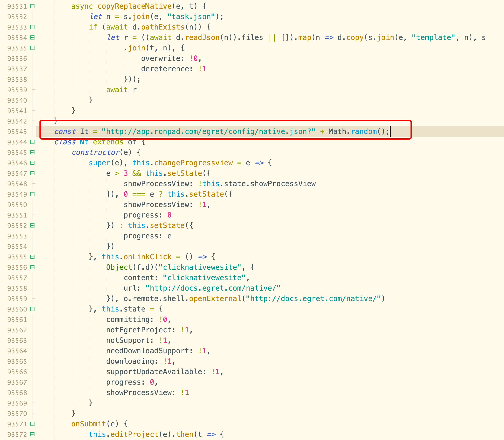Screen dimensions: 504x440
Task: Click editProject call on line 93572
Action: [x=135, y=434]
